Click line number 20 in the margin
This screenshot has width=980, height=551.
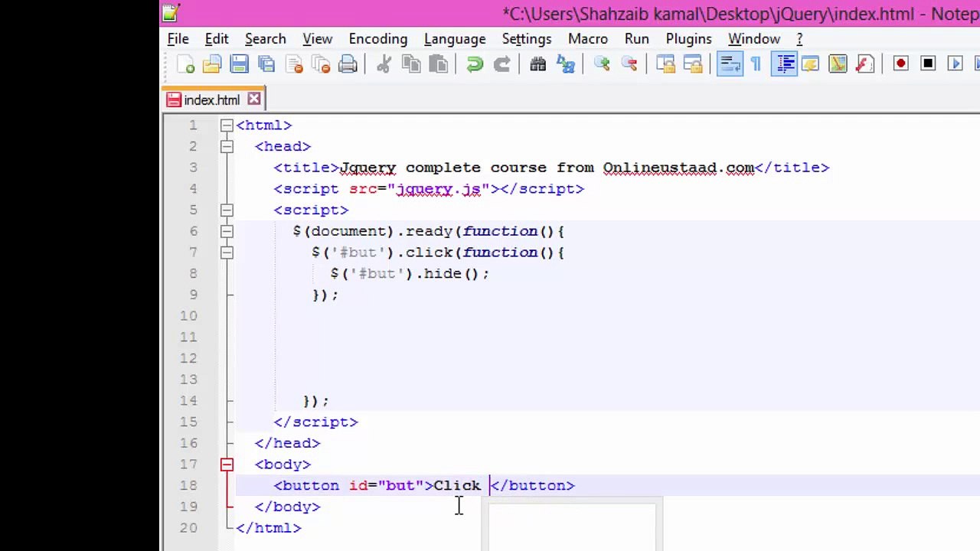188,528
